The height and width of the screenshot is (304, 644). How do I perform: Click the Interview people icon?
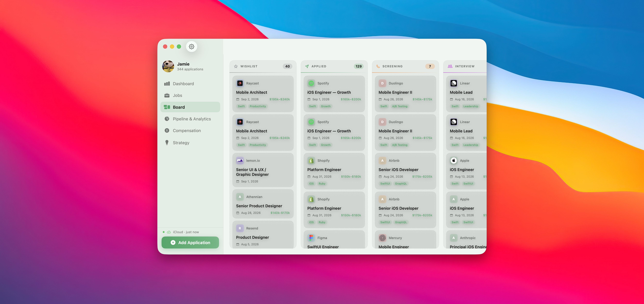pos(450,66)
